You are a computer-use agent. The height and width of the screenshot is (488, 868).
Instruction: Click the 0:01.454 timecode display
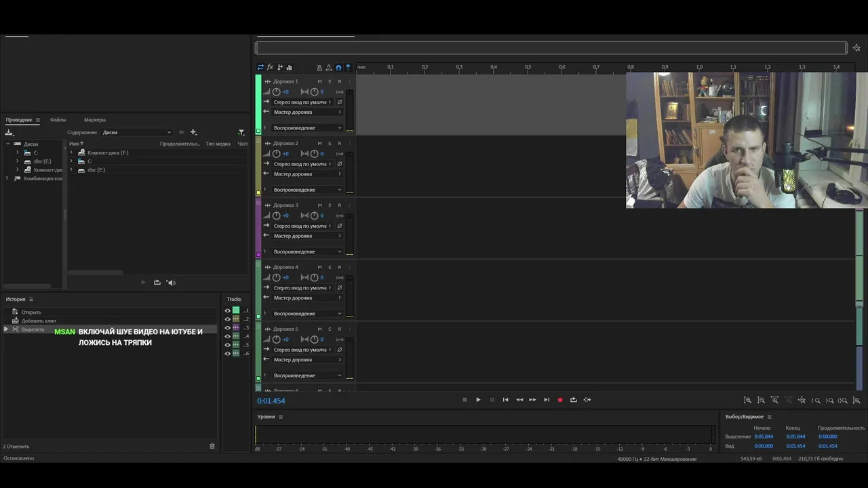coord(271,401)
